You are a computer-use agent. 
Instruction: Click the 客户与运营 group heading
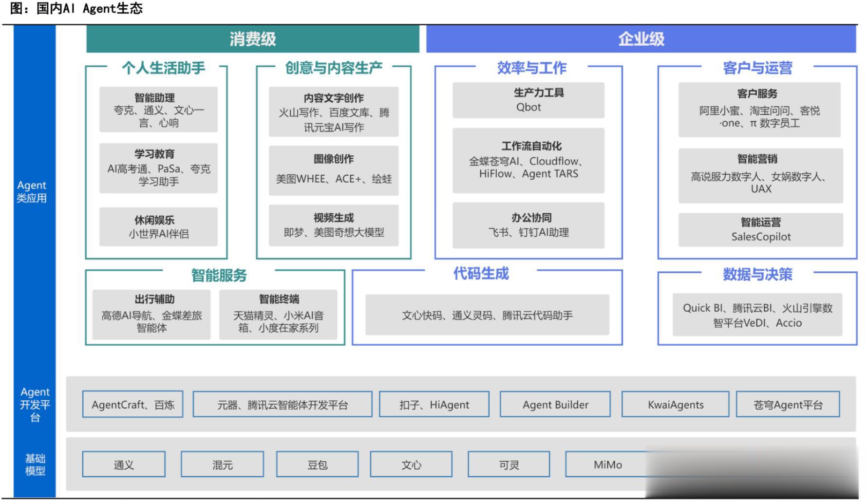click(x=757, y=68)
